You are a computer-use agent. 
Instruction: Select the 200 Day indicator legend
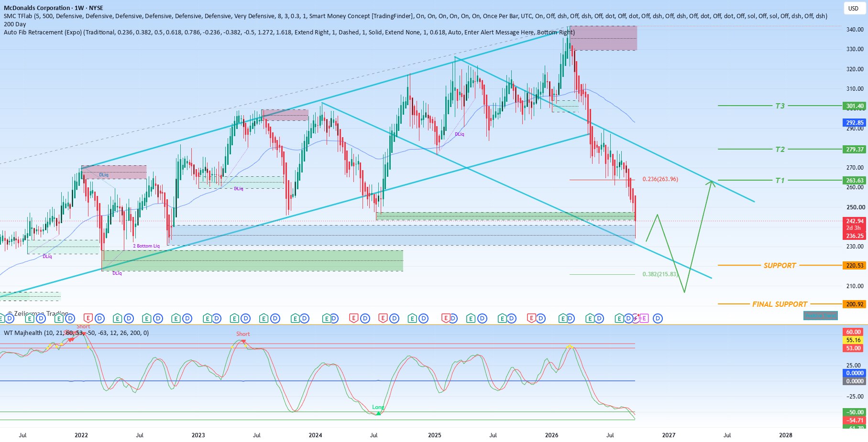pyautogui.click(x=15, y=24)
